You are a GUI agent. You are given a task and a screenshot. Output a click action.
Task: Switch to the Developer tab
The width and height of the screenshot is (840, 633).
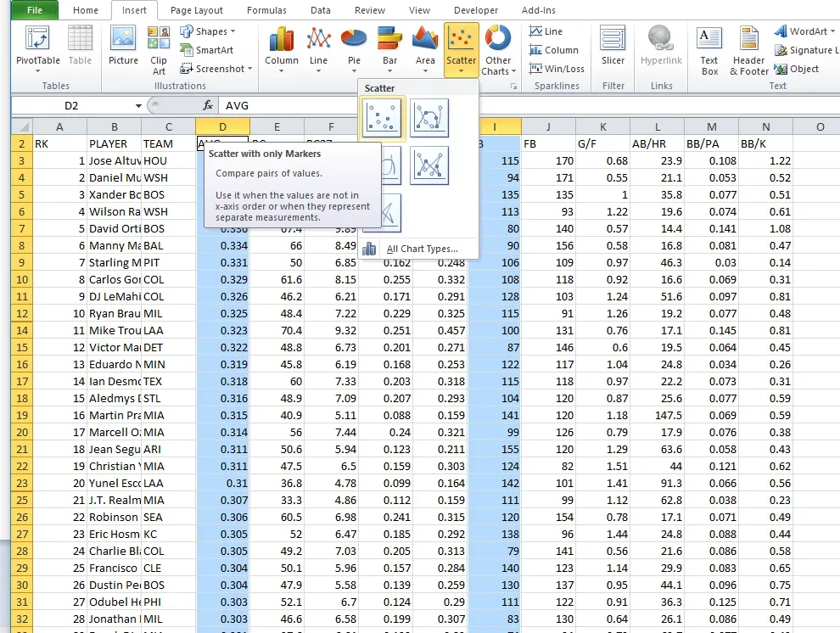coord(476,10)
